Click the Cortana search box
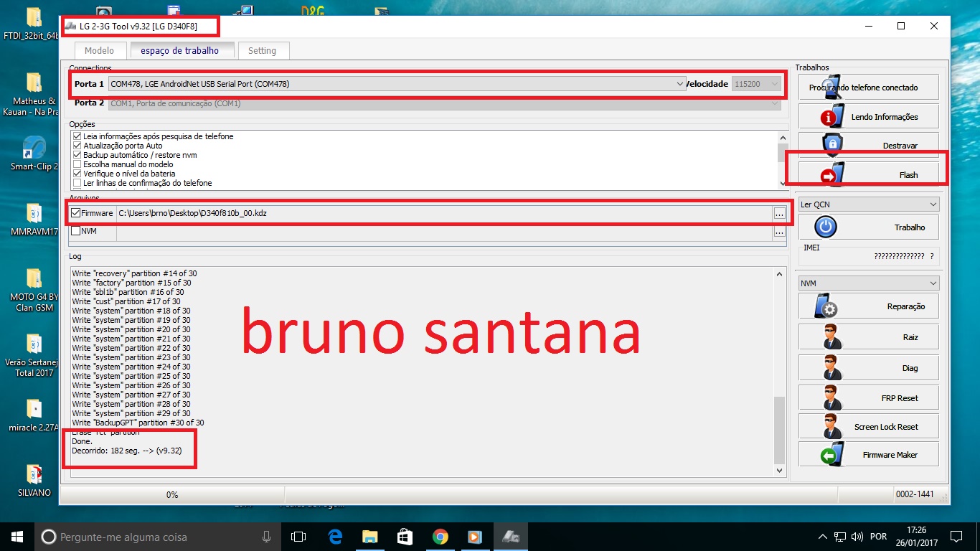This screenshot has width=980, height=551. pyautogui.click(x=158, y=537)
